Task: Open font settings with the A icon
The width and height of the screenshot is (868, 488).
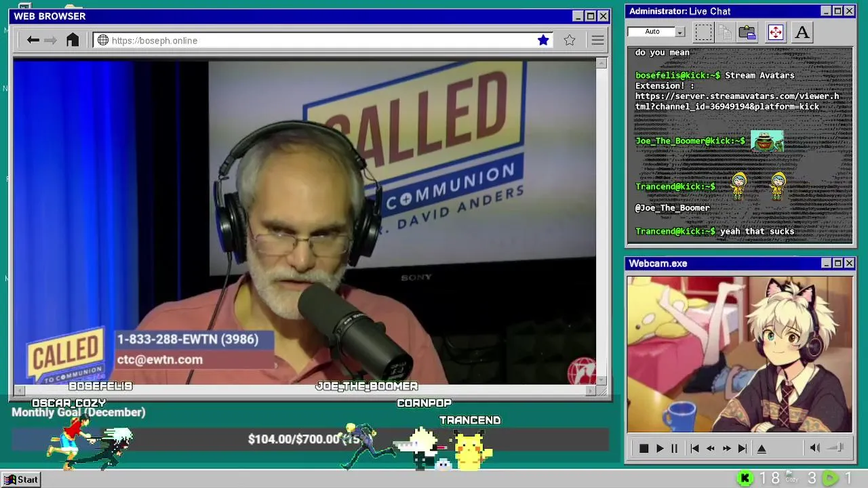Action: pyautogui.click(x=802, y=32)
